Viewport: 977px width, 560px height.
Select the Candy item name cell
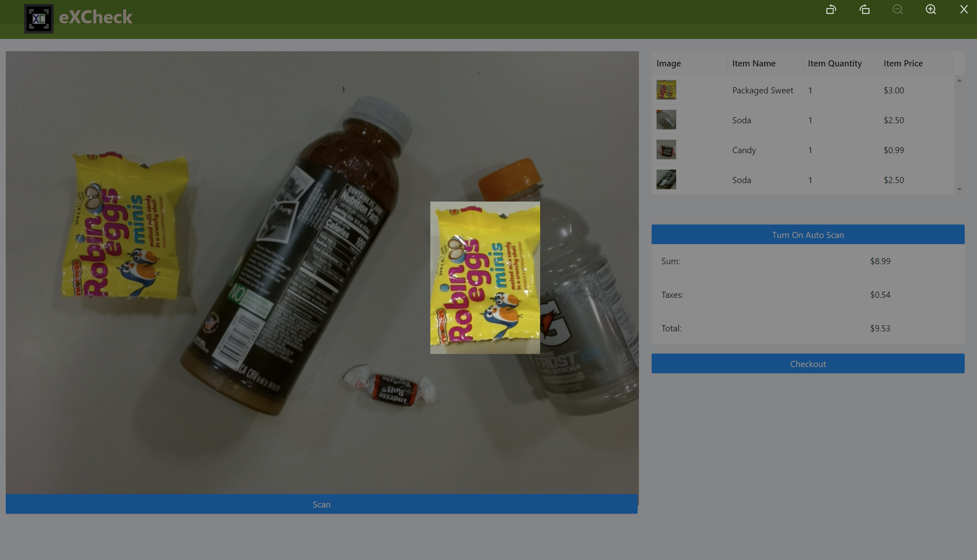click(744, 150)
